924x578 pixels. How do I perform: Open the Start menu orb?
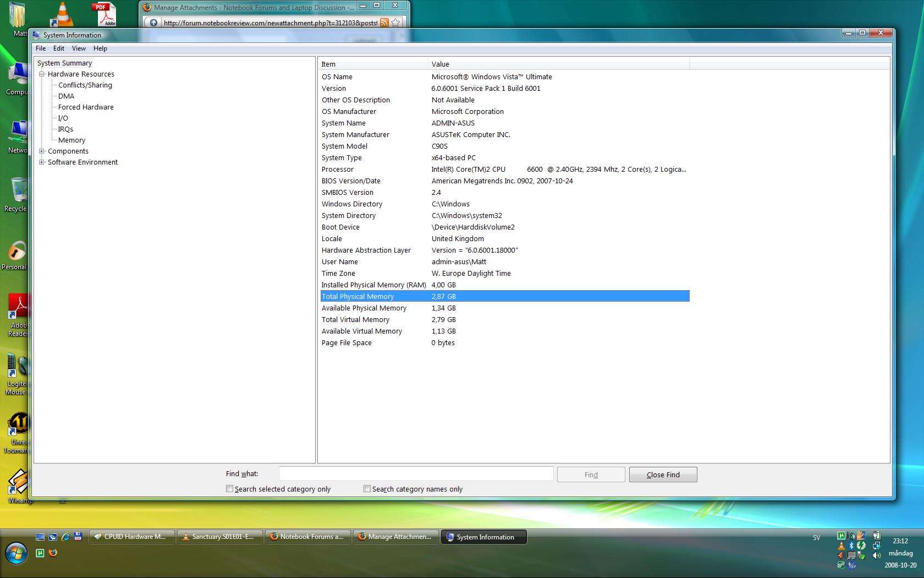(15, 553)
